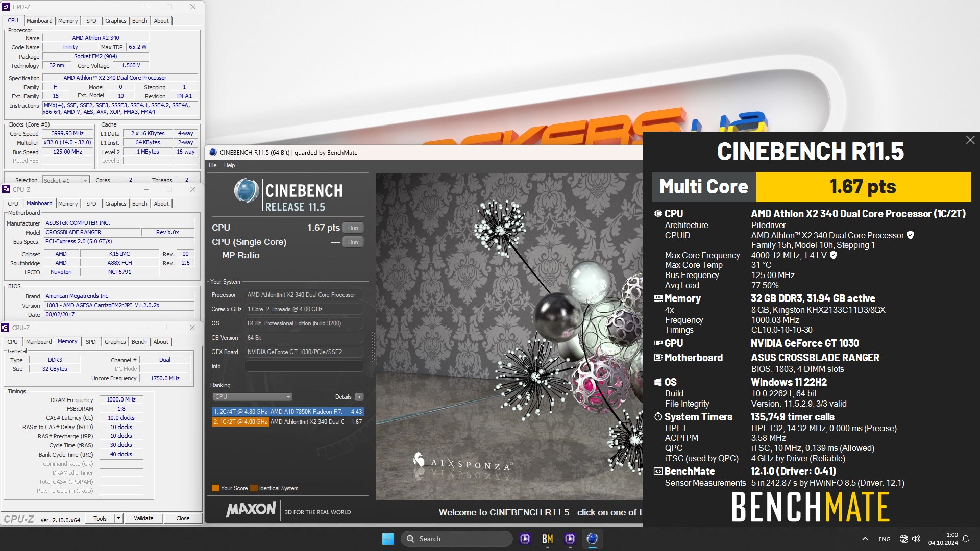Click Max Core Frequency verified shield icon
Screen dimensions: 980x551
click(x=834, y=255)
